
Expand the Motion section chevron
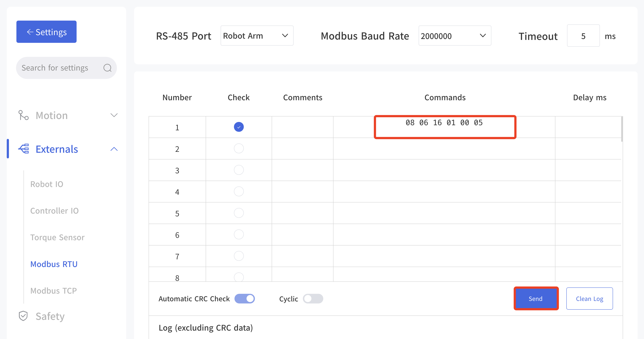click(x=114, y=115)
